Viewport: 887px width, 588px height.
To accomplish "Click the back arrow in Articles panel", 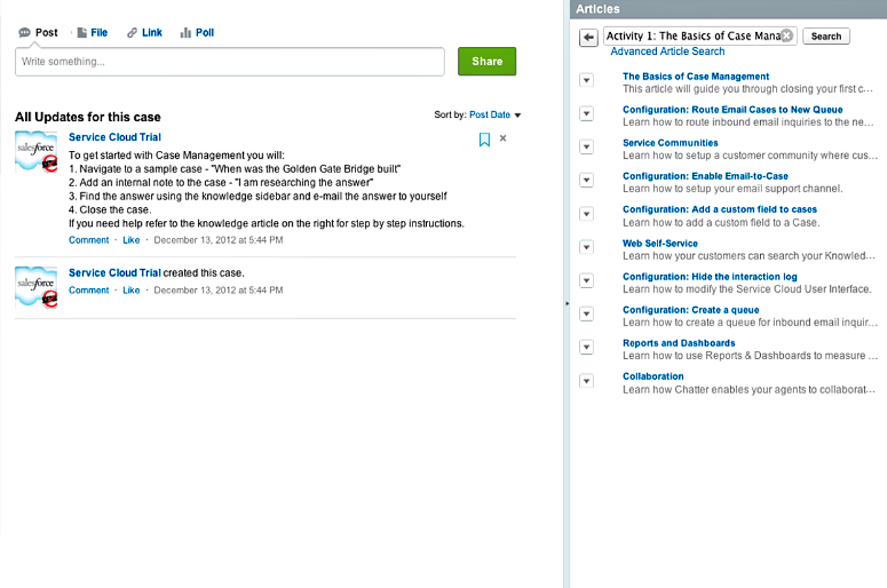I will click(x=588, y=37).
